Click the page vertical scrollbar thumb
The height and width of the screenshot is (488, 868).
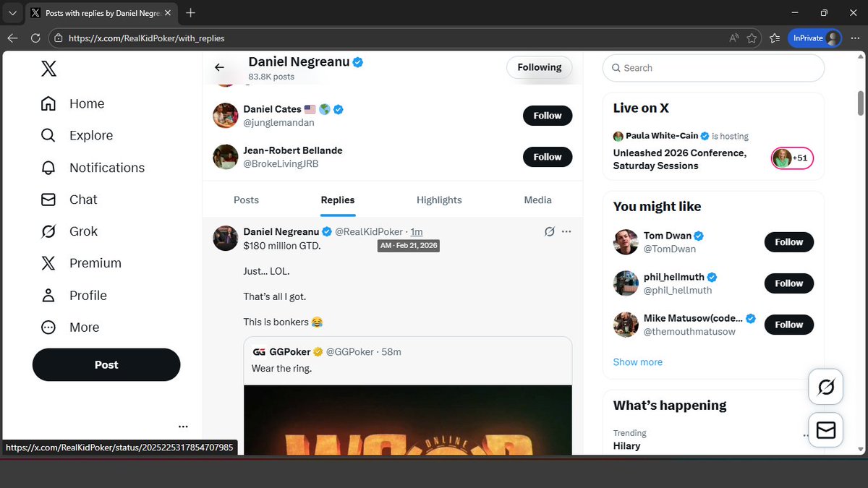[860, 103]
